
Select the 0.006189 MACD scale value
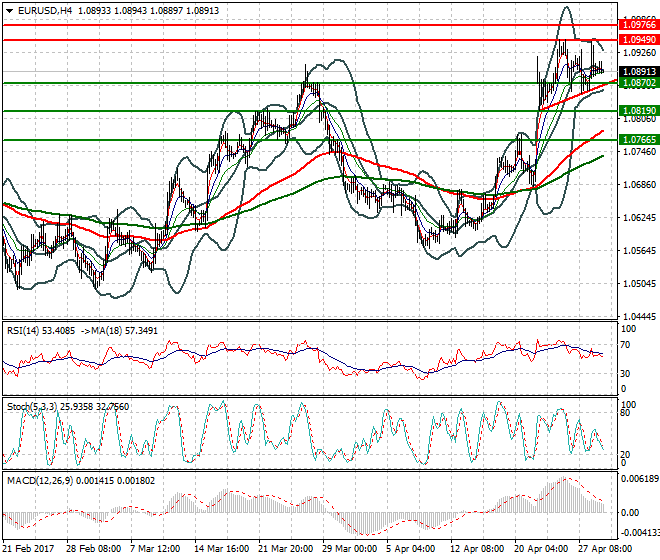click(x=640, y=479)
